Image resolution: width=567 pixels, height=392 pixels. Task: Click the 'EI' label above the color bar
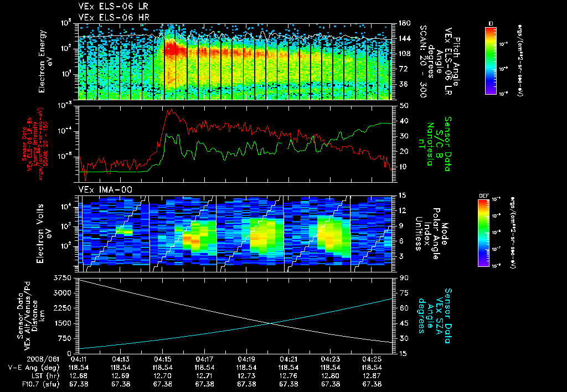coord(491,23)
